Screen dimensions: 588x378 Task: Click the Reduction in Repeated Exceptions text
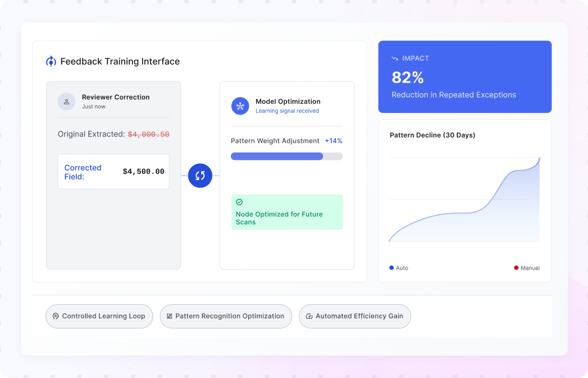pos(454,95)
